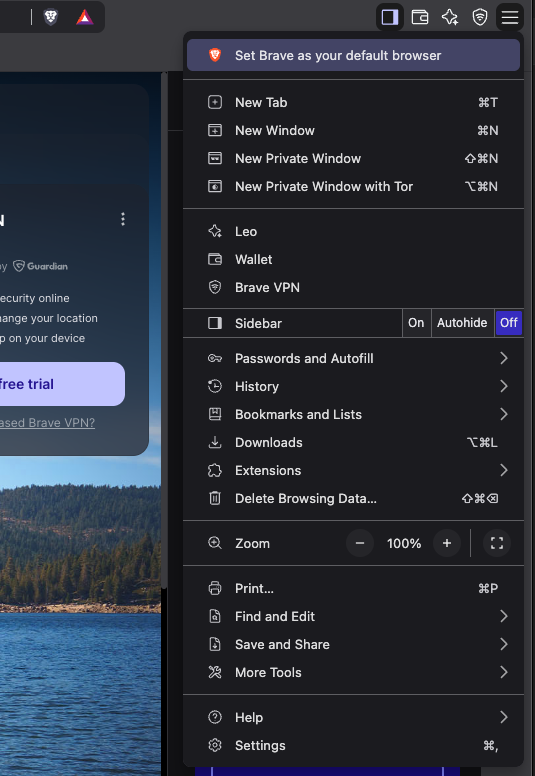
Task: Close the hamburger main menu button
Action: pos(510,17)
